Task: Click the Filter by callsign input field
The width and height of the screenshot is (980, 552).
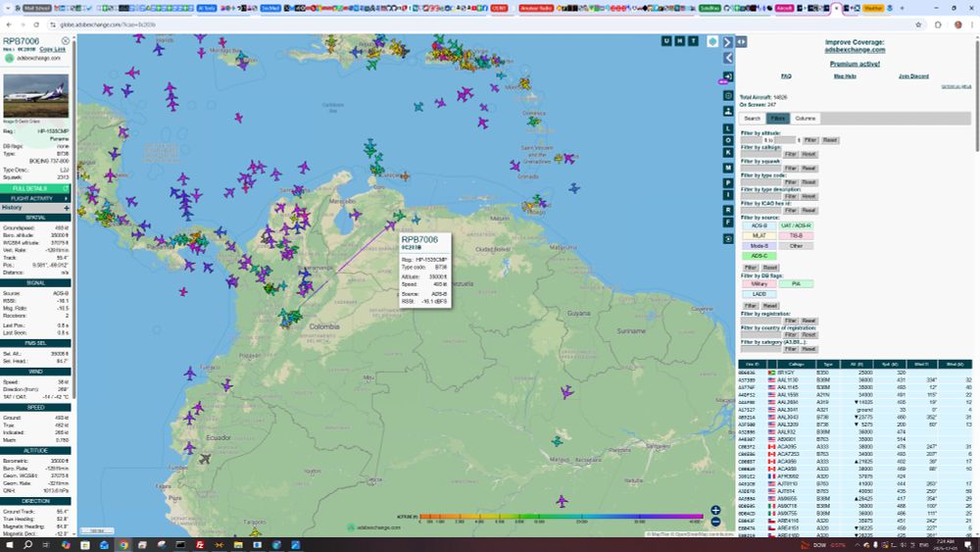Action: 760,154
